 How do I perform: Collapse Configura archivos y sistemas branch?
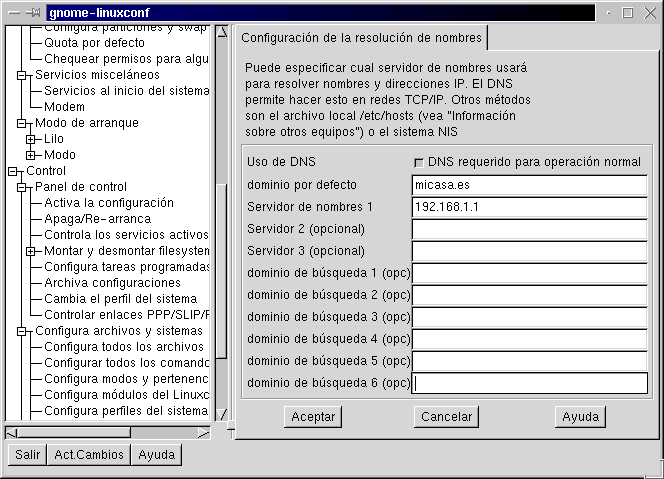[x=22, y=331]
